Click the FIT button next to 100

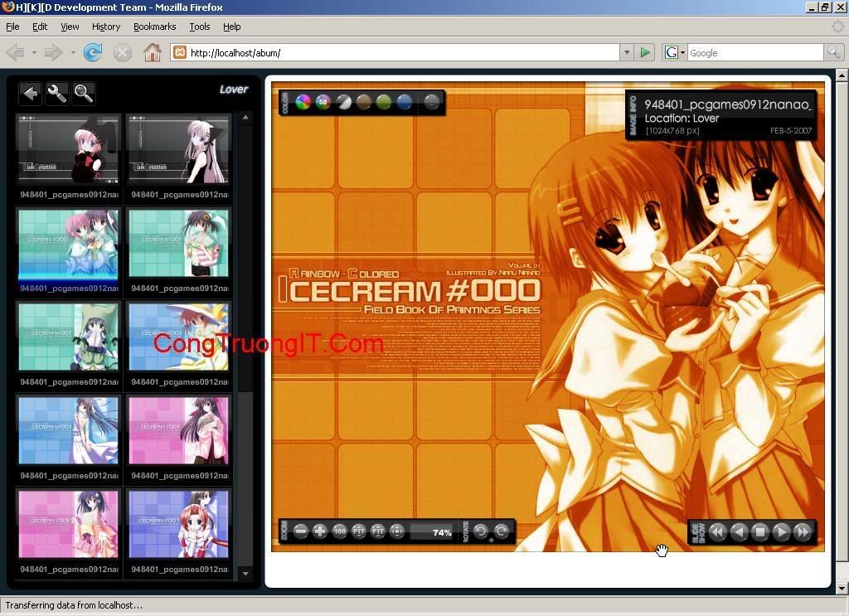point(359,531)
